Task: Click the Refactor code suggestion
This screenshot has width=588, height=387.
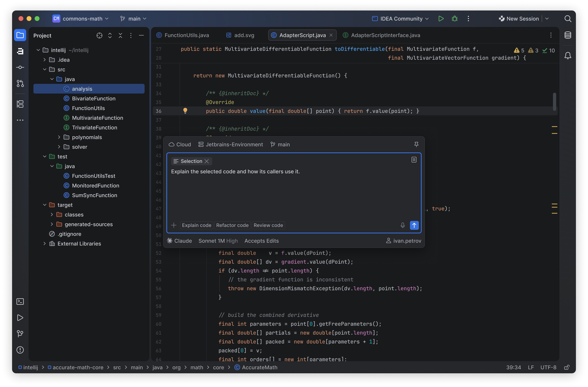Action: [x=232, y=225]
